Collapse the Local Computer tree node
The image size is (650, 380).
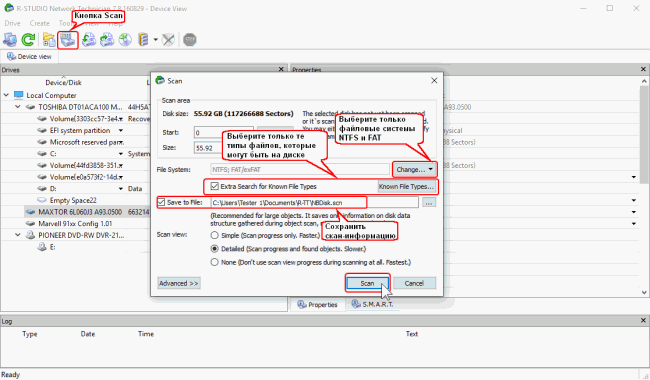pos(6,95)
